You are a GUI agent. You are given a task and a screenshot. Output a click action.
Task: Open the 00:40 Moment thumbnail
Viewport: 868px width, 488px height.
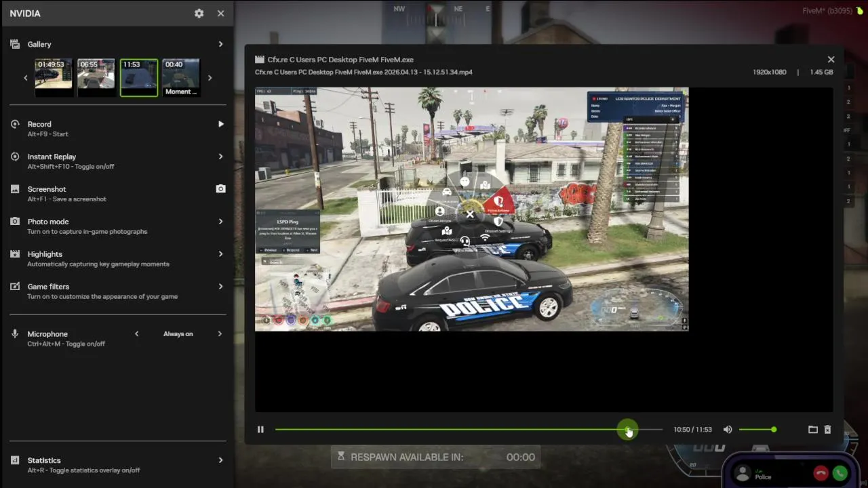pos(181,77)
